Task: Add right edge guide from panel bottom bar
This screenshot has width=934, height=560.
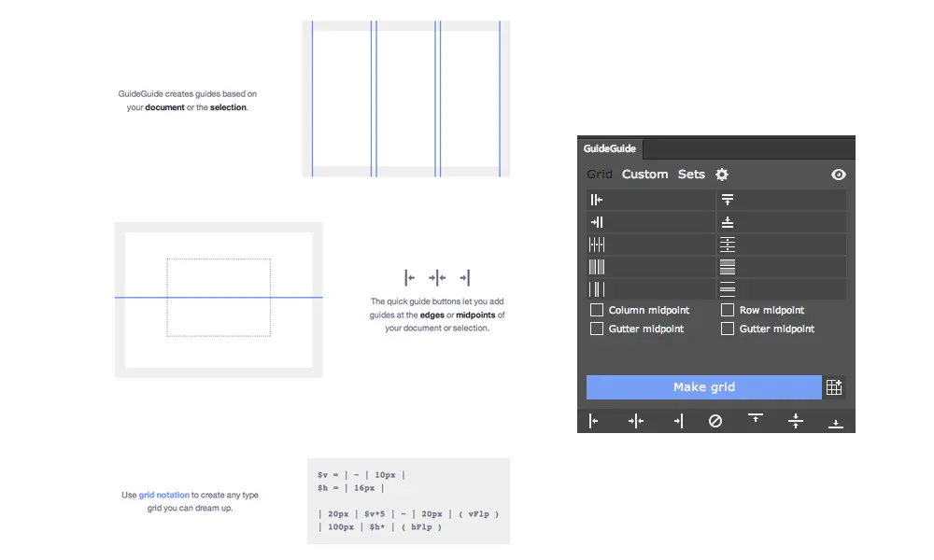Action: pos(678,421)
